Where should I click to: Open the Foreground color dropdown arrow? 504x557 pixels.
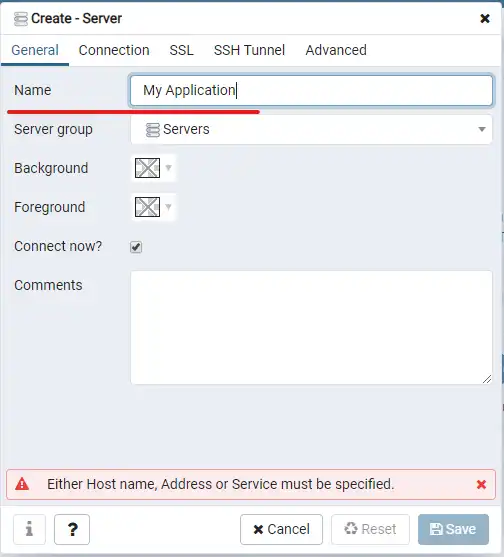point(168,207)
